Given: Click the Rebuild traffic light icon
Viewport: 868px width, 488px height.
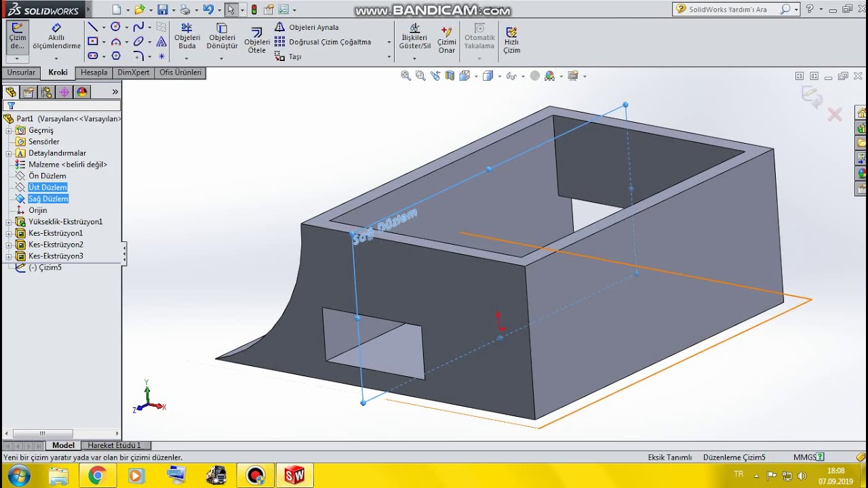Looking at the screenshot, I should pos(254,9).
